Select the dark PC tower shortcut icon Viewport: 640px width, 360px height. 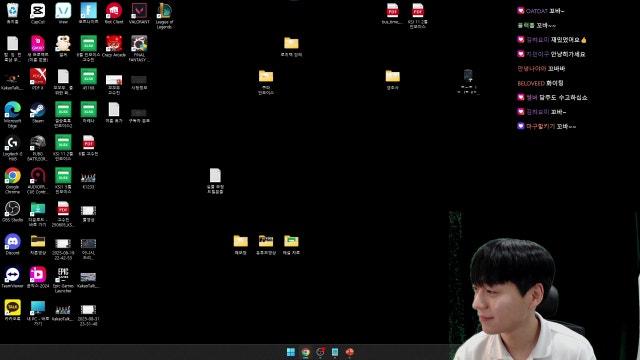468,82
